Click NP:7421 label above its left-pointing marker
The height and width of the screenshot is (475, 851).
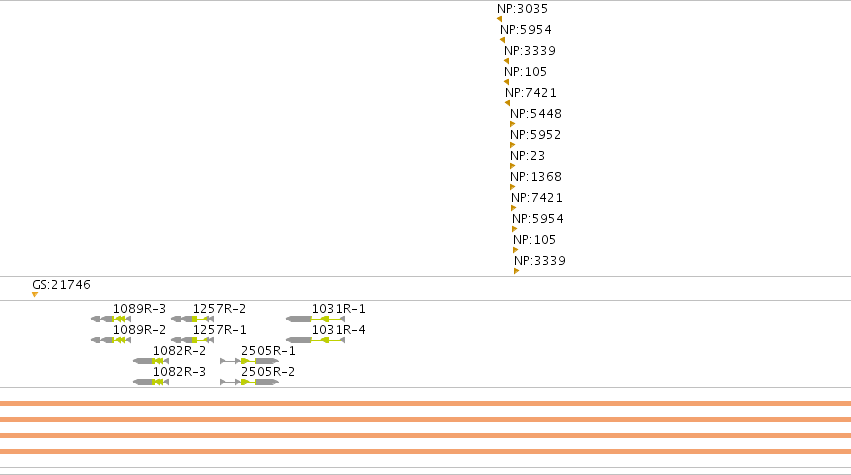tap(531, 93)
